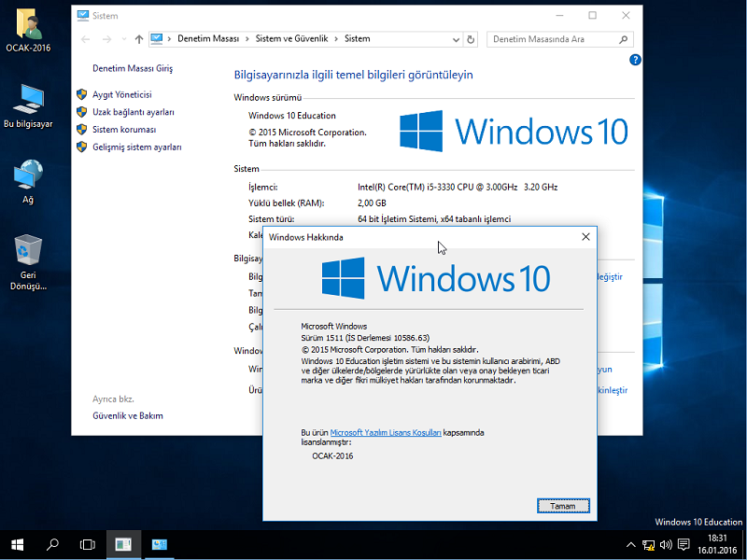Click Sistem ve Güvenlik breadcrumb
Screen dimensions: 747x560
coord(291,38)
